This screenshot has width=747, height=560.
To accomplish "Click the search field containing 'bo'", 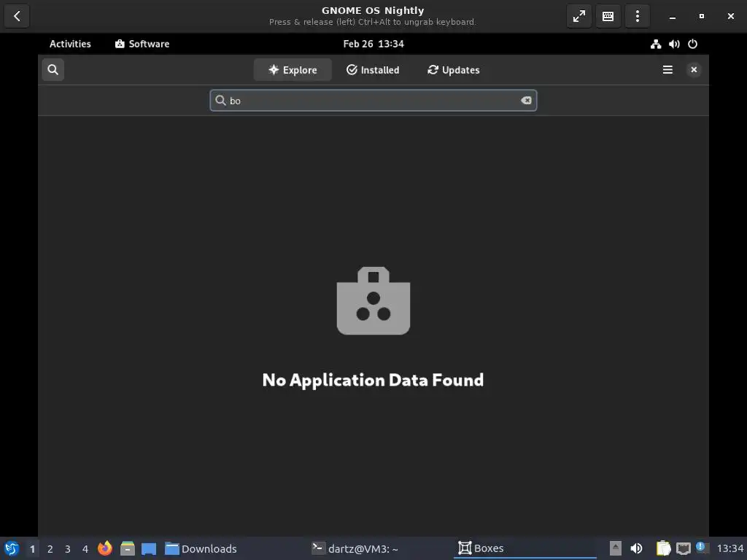I will click(x=373, y=101).
